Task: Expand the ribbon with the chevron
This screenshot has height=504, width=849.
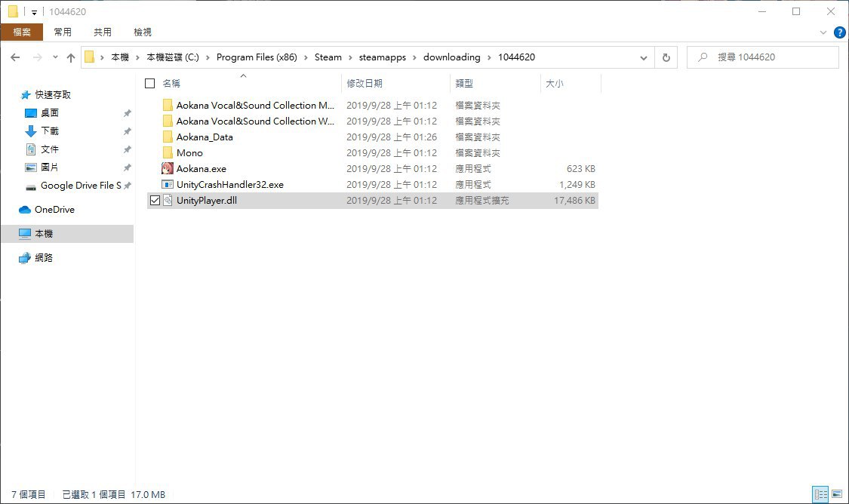Action: [823, 32]
